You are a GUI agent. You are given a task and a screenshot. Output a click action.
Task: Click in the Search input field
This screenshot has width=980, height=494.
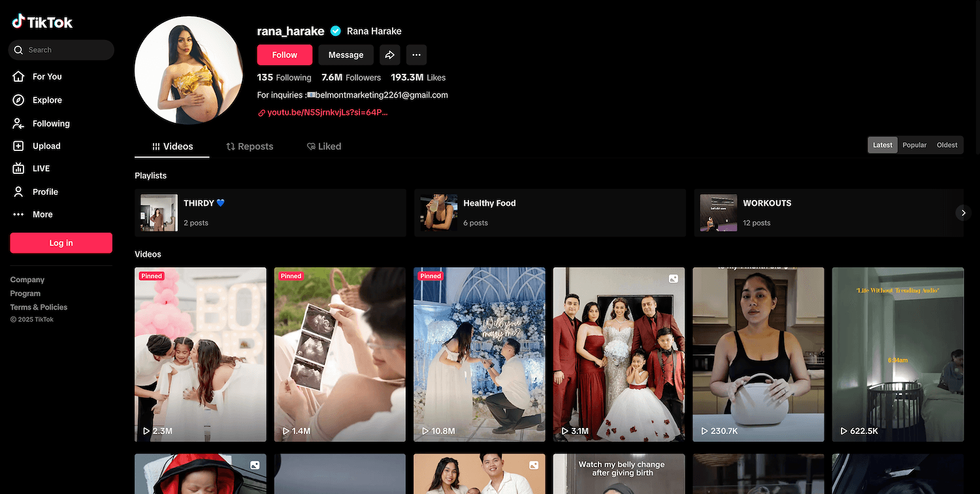[65, 50]
